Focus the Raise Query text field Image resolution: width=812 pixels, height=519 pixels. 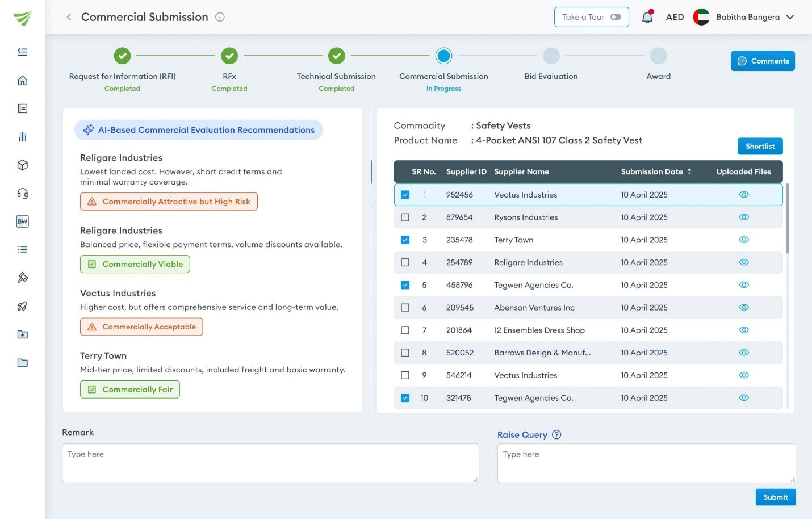click(646, 463)
